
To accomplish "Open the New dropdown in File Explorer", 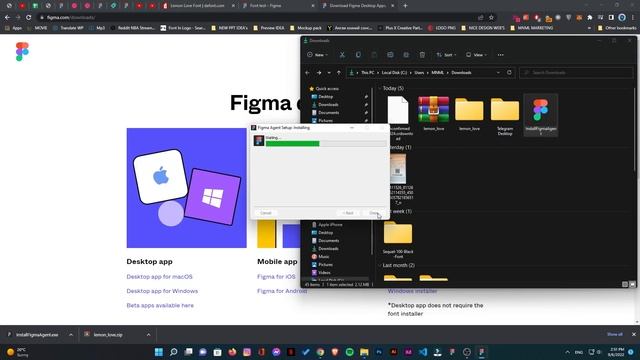I will point(317,55).
